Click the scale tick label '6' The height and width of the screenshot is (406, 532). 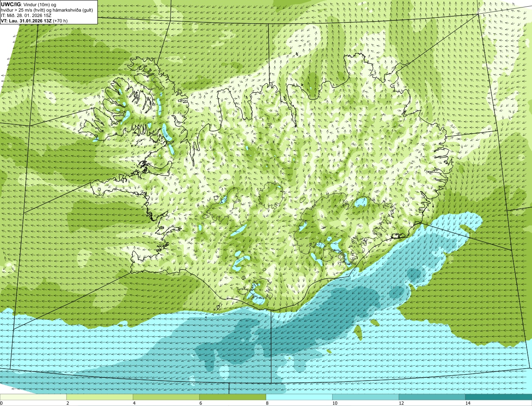pyautogui.click(x=201, y=403)
